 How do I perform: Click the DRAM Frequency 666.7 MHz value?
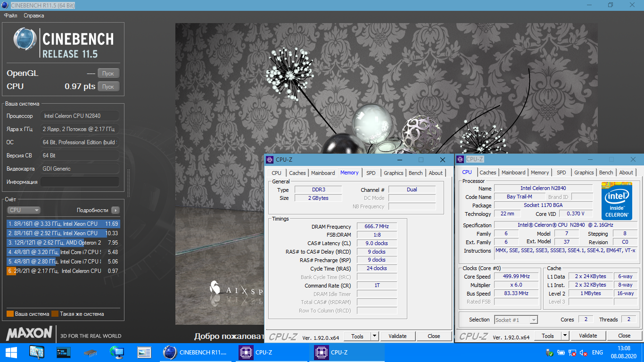tap(377, 227)
